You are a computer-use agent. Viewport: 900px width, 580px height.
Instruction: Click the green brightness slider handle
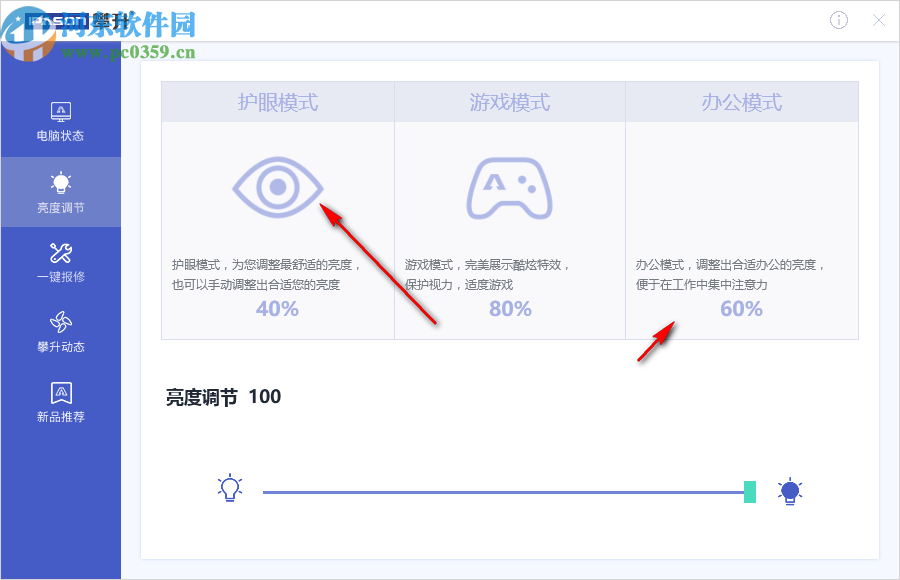(x=748, y=491)
